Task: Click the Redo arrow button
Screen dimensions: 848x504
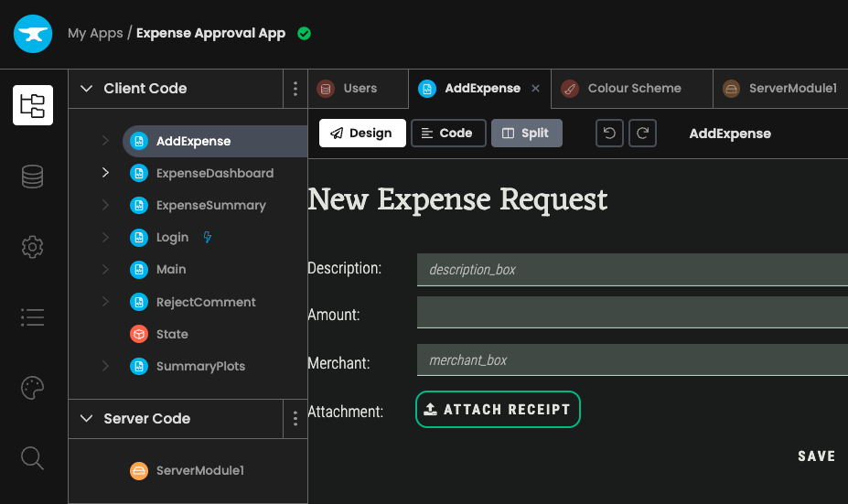Action: (x=644, y=134)
